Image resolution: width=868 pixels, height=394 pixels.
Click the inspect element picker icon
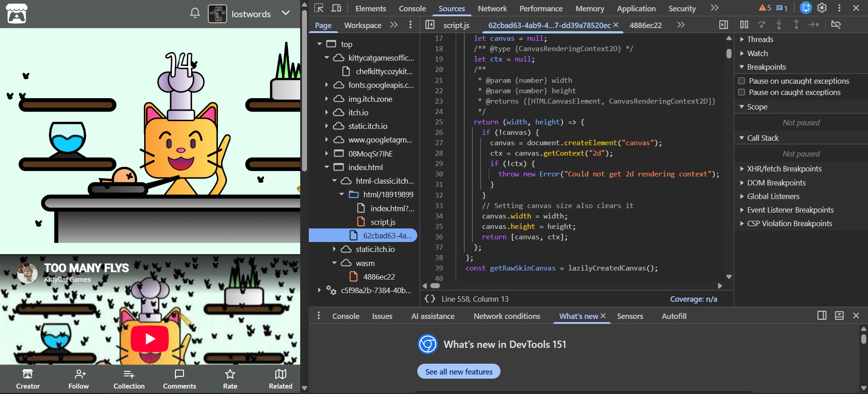(x=319, y=8)
